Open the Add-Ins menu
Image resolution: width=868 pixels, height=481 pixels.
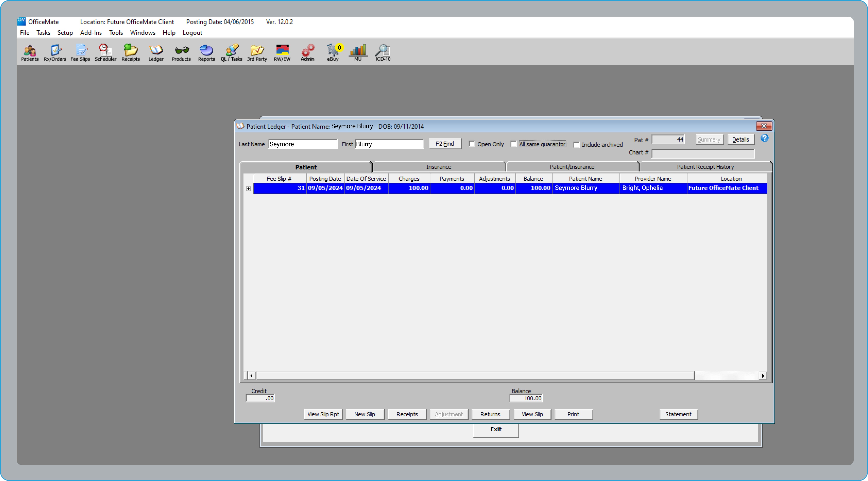point(91,33)
